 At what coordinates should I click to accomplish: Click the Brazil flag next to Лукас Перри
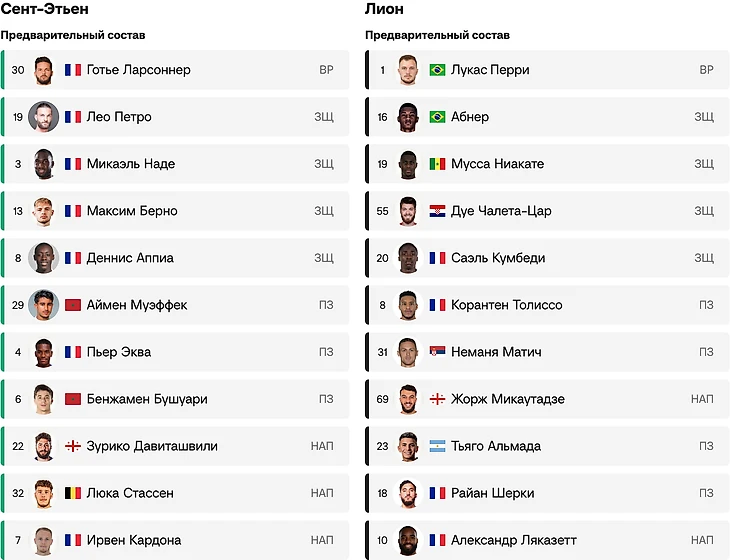click(437, 70)
